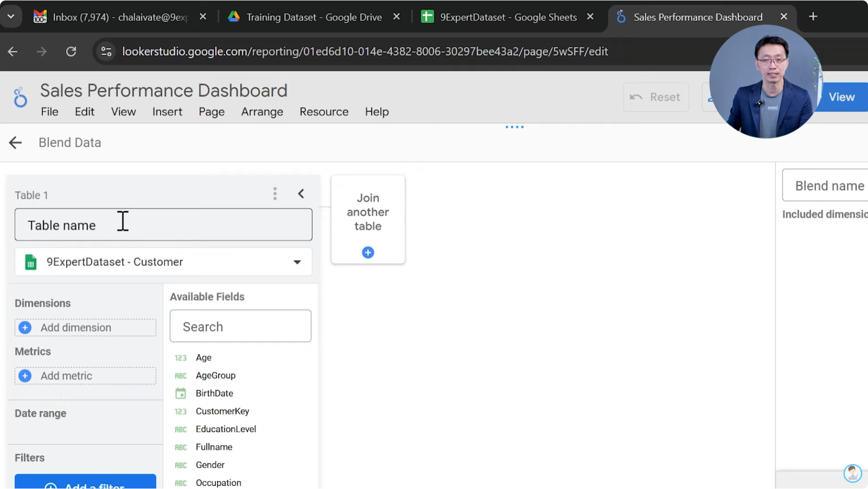The image size is (868, 489).
Task: Click the Reset button
Action: click(x=656, y=97)
